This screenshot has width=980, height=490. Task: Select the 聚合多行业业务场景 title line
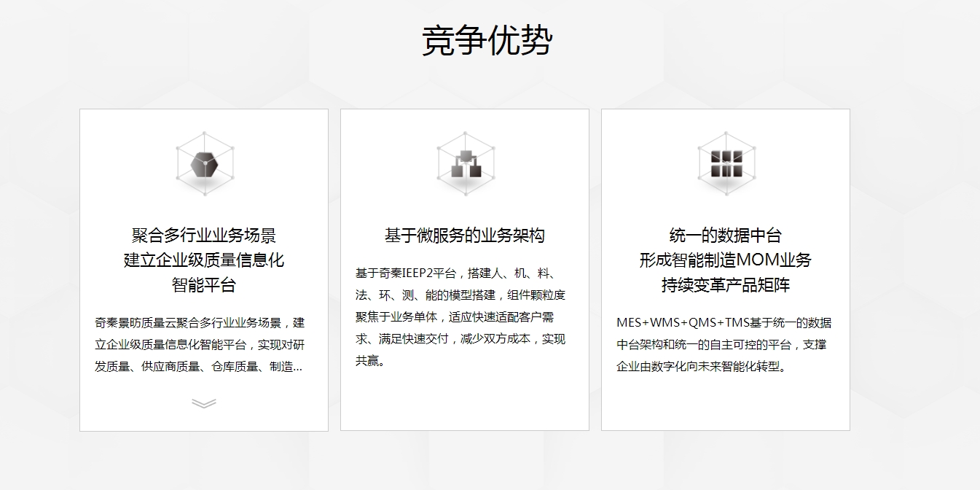pyautogui.click(x=204, y=236)
